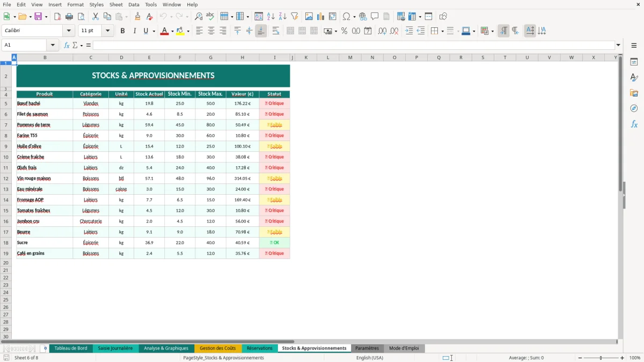644x362 pixels.
Task: Click the Sort Ascending icon
Action: tap(271, 17)
